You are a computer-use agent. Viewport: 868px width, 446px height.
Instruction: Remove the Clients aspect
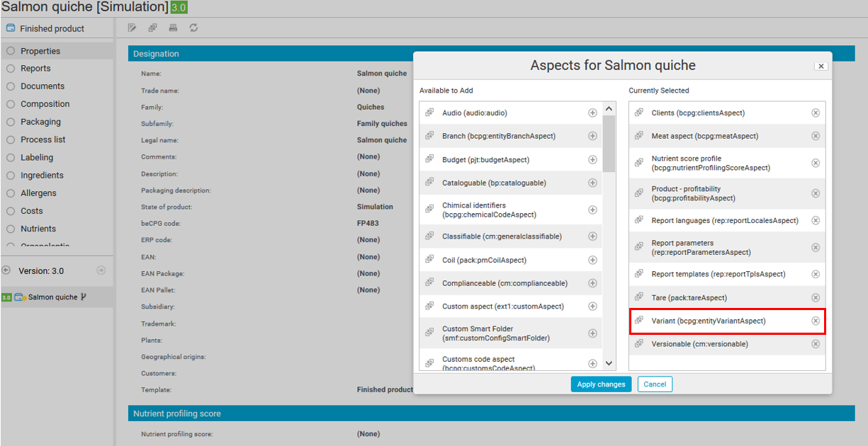pos(816,113)
